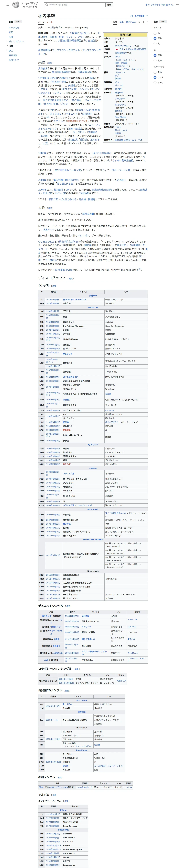This screenshot has width=186, height=868.
Task: Click the 寄付 donate link
Action: (x=147, y=5)
